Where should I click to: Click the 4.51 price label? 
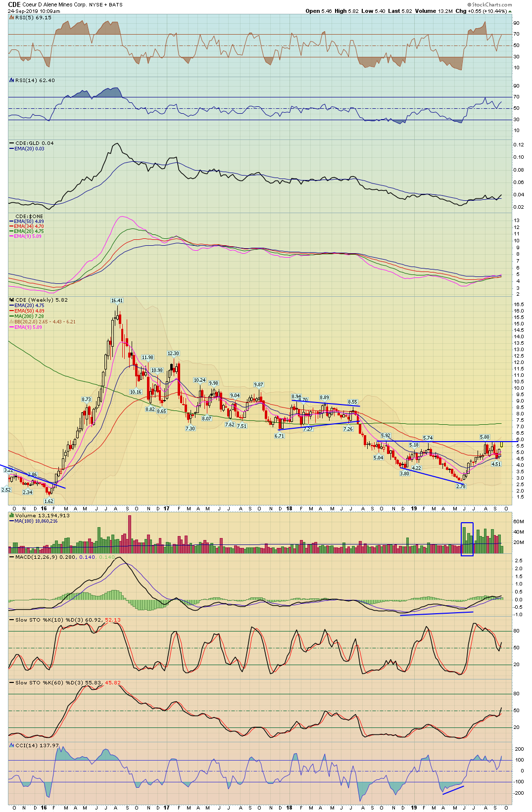click(x=496, y=464)
